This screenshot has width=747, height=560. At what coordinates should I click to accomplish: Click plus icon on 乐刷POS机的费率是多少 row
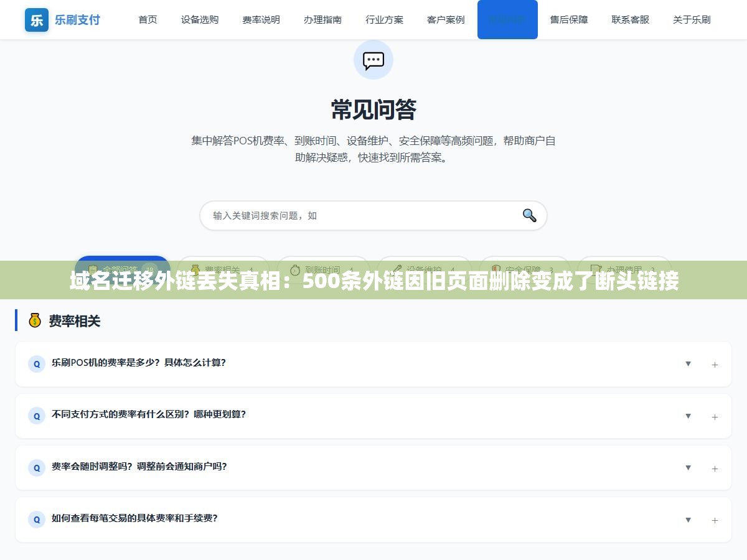pyautogui.click(x=715, y=365)
